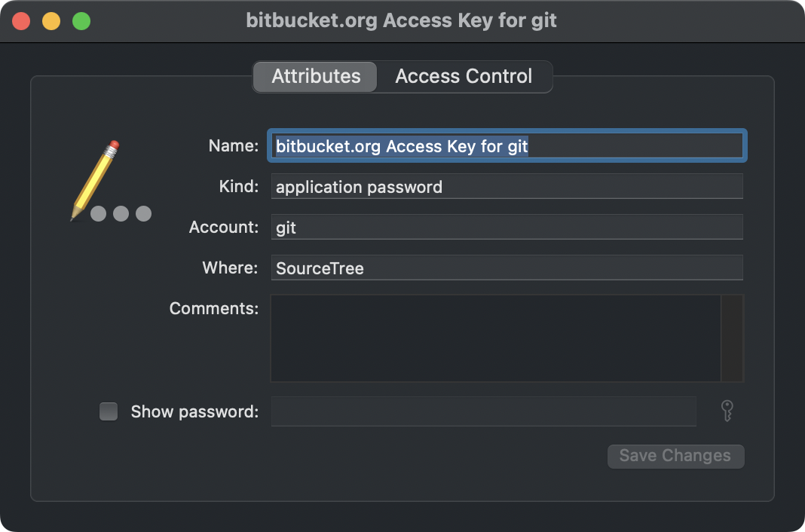Click the hidden password value field
This screenshot has height=532, width=805.
coord(483,411)
